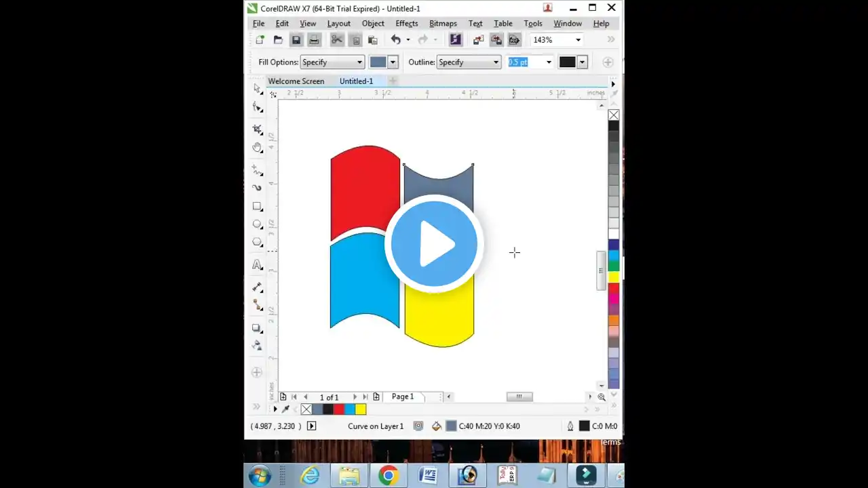Click the Copy icon in the toolbar

pos(355,40)
